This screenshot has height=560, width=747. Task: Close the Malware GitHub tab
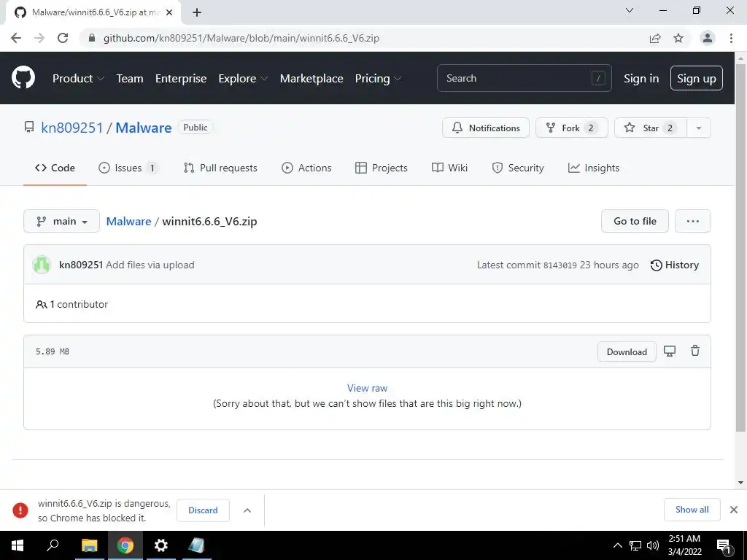click(x=169, y=12)
